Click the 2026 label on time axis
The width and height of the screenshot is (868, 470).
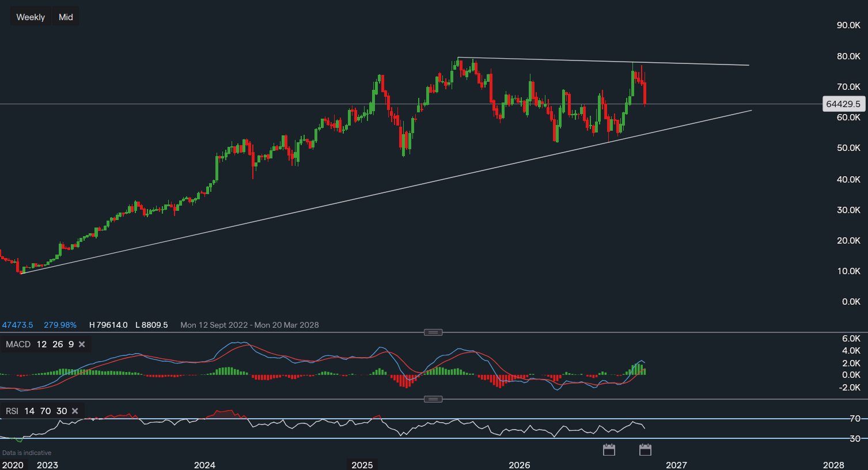click(520, 465)
